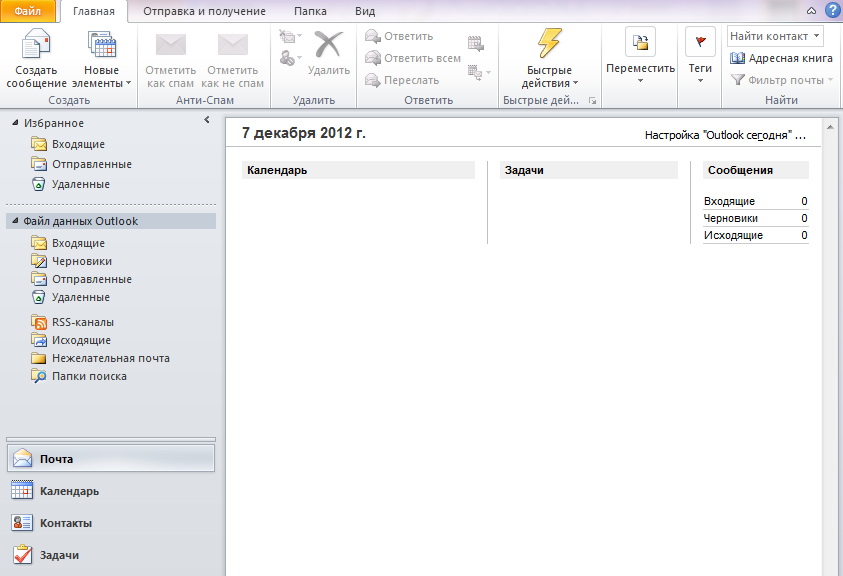
Task: Click the Mark as not spam icon
Action: pyautogui.click(x=232, y=45)
